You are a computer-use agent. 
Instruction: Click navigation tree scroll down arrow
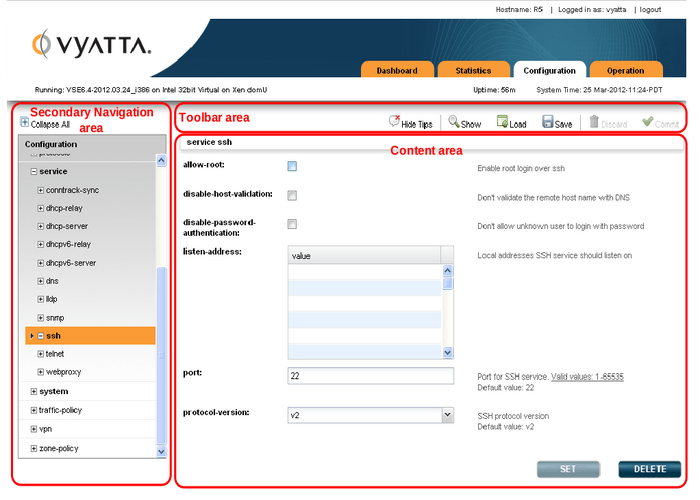pos(161,451)
